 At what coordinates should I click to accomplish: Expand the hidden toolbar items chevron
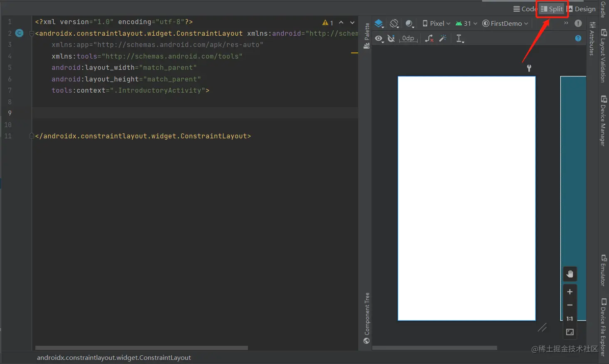pyautogui.click(x=566, y=23)
